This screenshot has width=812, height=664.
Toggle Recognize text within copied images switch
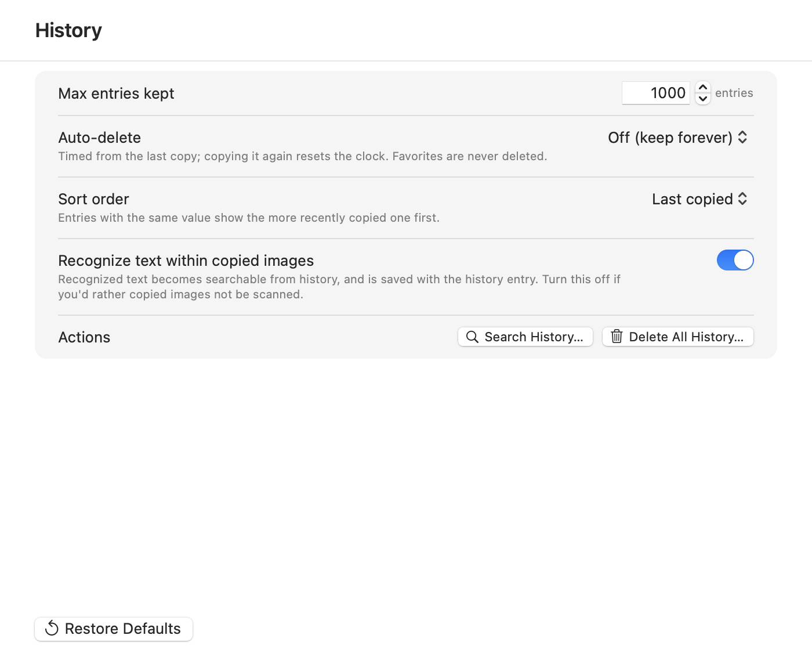(x=735, y=260)
